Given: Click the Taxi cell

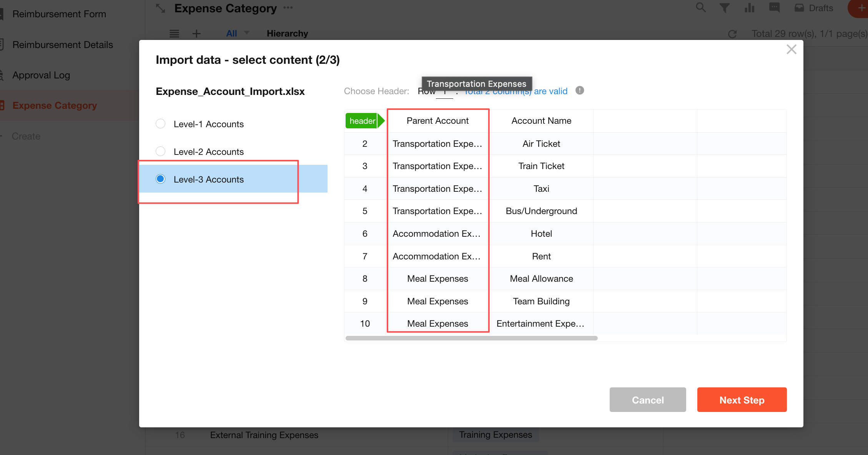Looking at the screenshot, I should click(x=541, y=189).
